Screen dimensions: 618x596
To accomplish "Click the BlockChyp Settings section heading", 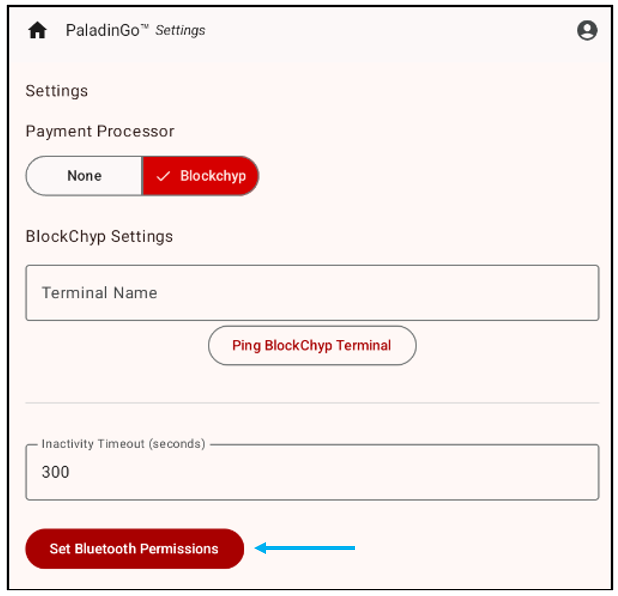I will 99,236.
